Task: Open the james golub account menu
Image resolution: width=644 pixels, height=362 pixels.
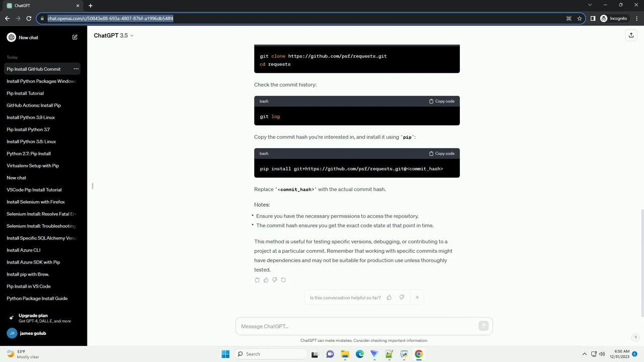Action: tap(43, 333)
